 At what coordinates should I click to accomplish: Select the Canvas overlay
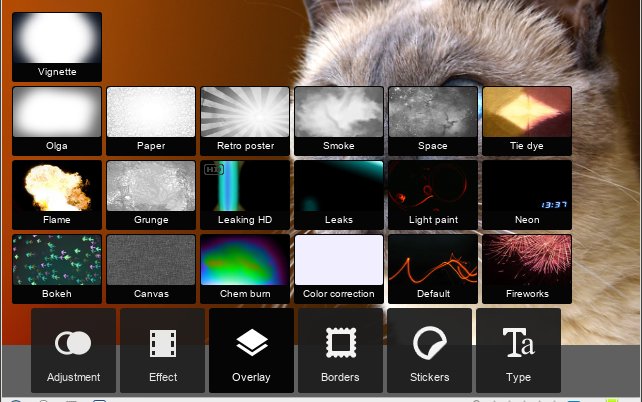151,269
